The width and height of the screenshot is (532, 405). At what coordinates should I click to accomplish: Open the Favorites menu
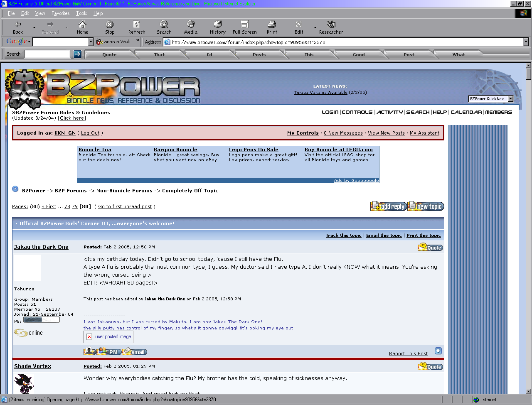(60, 13)
